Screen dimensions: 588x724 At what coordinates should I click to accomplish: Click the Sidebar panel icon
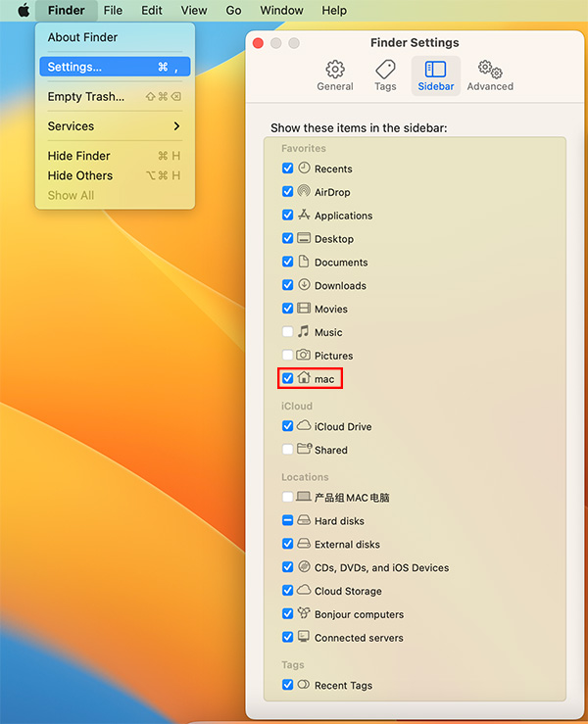click(435, 70)
